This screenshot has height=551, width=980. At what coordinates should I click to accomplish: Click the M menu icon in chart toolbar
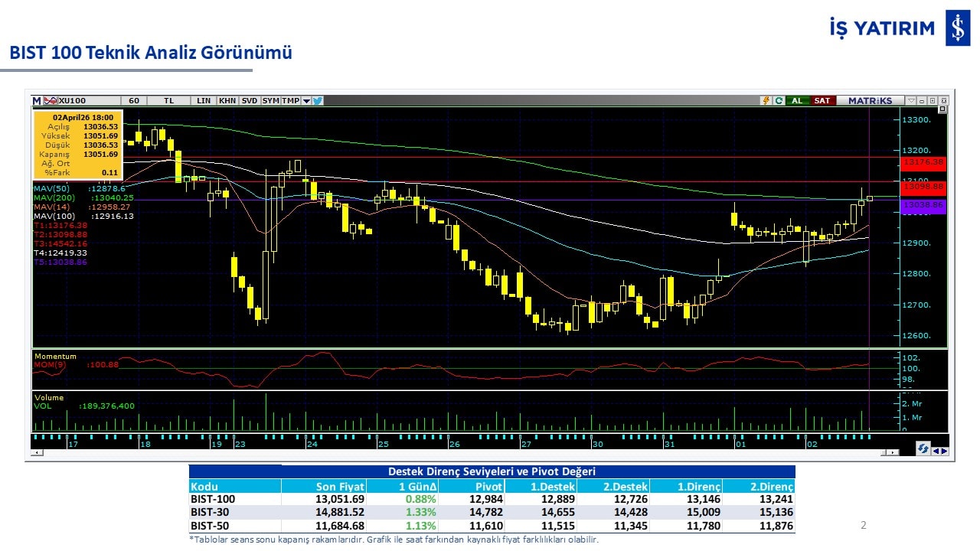coord(36,100)
